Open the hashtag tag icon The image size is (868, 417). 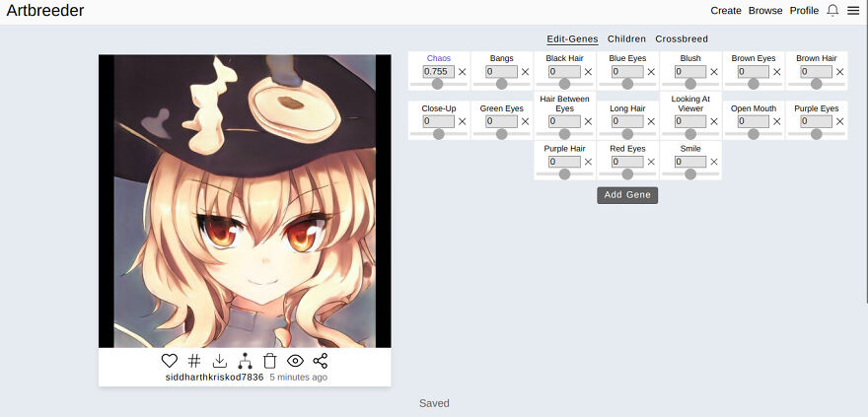pyautogui.click(x=193, y=361)
